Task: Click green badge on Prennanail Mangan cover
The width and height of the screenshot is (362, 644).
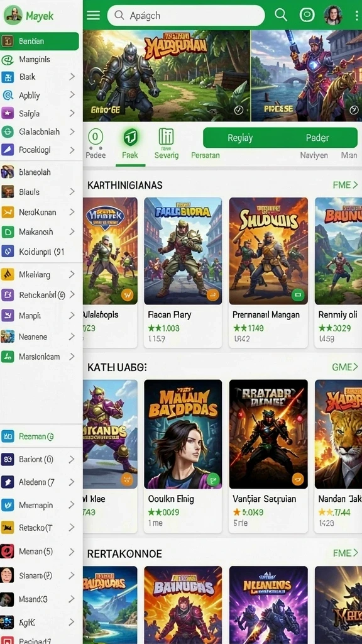Action: [298, 295]
